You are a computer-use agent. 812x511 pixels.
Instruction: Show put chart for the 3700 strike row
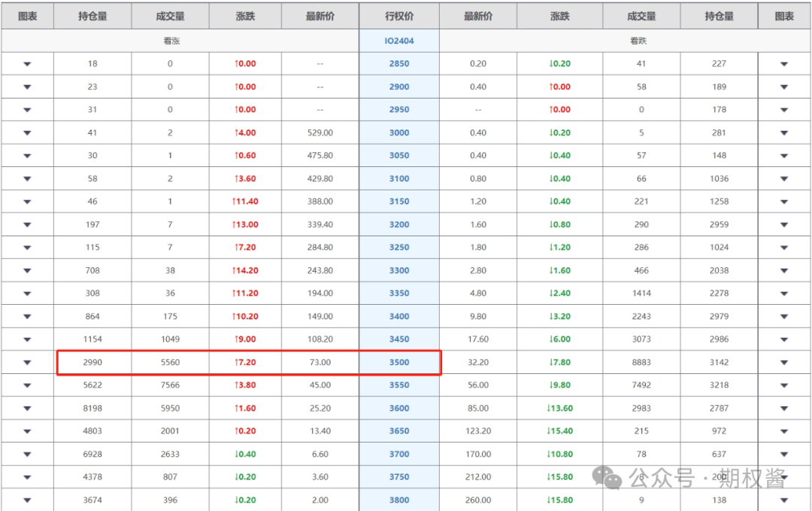click(x=784, y=455)
